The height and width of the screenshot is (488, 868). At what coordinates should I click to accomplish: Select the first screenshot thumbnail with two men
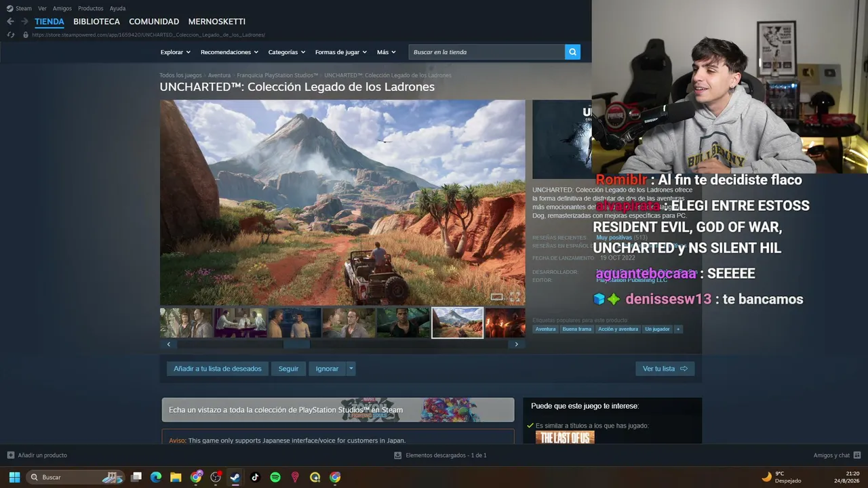[x=186, y=323]
